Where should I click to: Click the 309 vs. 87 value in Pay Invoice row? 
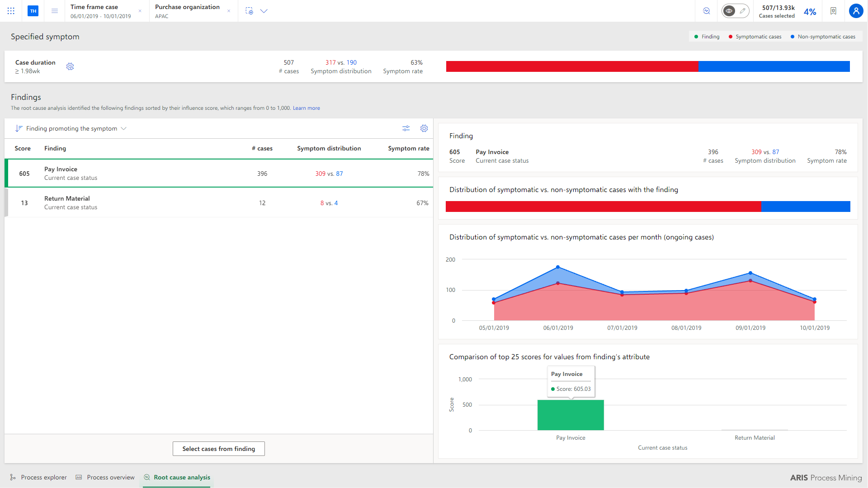(x=329, y=174)
